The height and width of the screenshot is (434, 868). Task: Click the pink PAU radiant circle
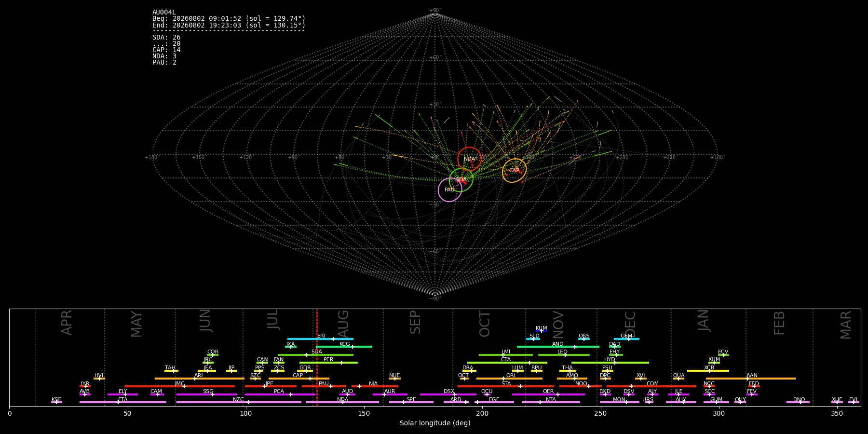[x=450, y=190]
